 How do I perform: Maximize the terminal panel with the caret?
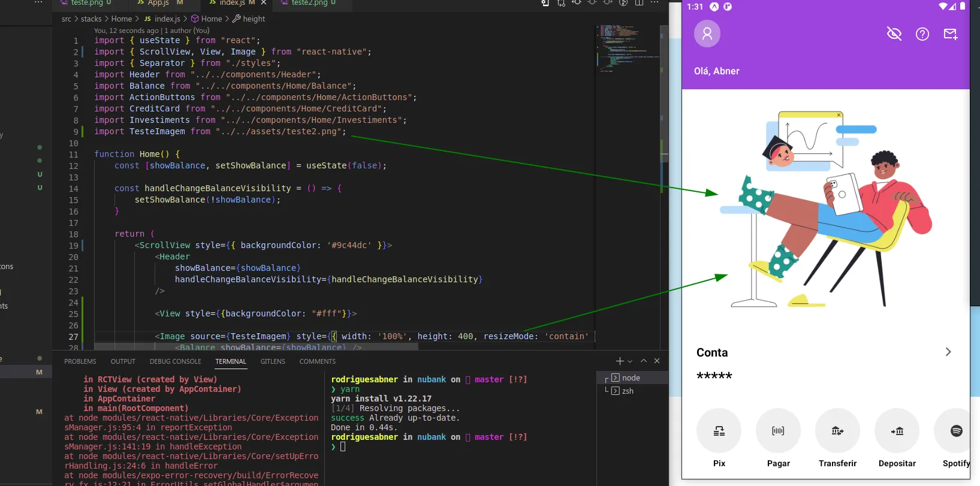(644, 361)
